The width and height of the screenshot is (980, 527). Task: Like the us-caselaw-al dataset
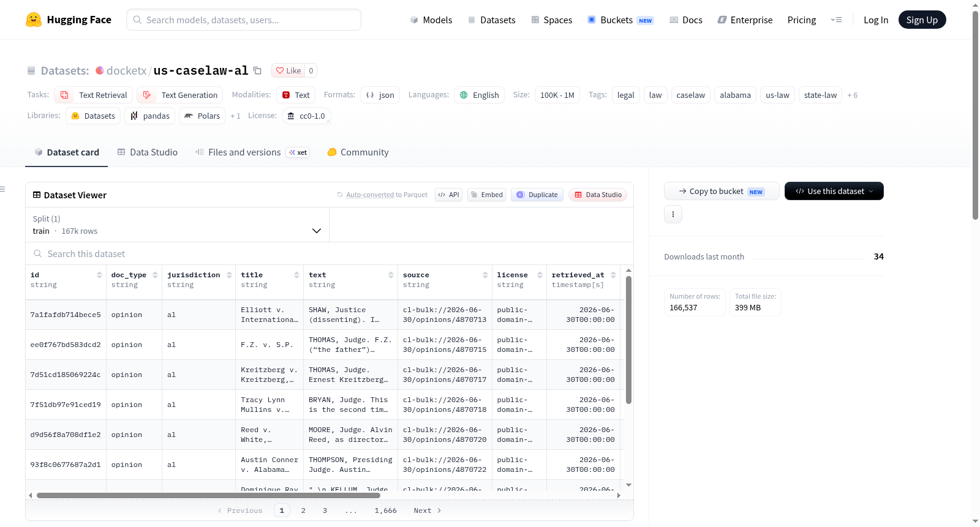click(x=288, y=70)
